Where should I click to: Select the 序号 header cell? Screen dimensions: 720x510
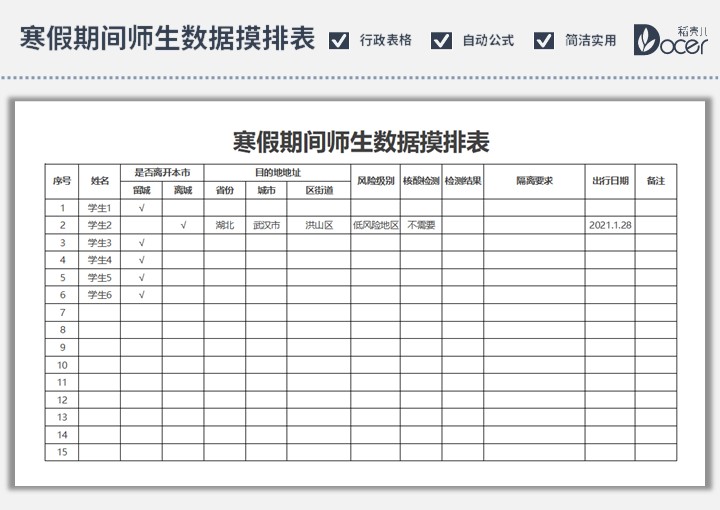[x=62, y=181]
